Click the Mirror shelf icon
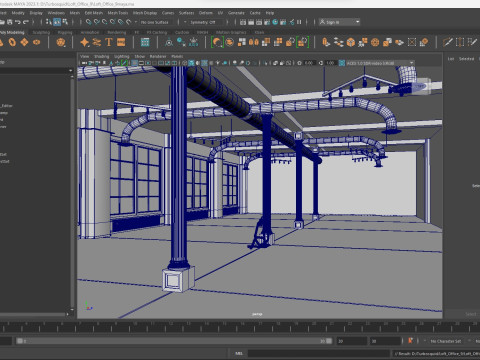 coord(254,42)
